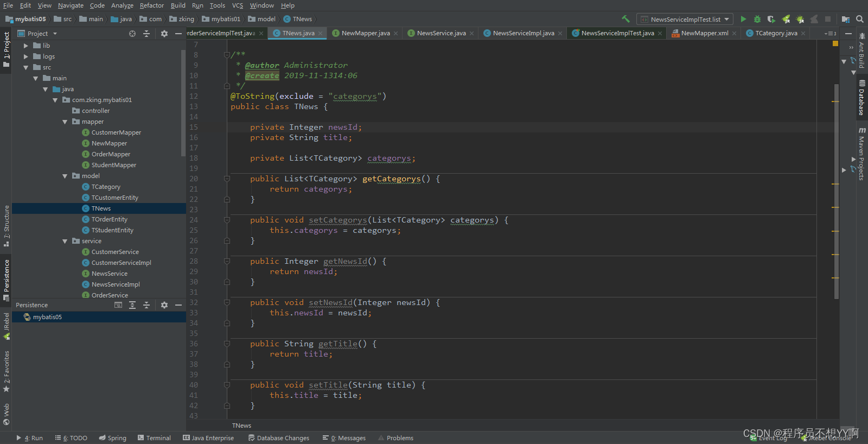Open the Spring tool window
The height and width of the screenshot is (444, 868).
tap(112, 438)
